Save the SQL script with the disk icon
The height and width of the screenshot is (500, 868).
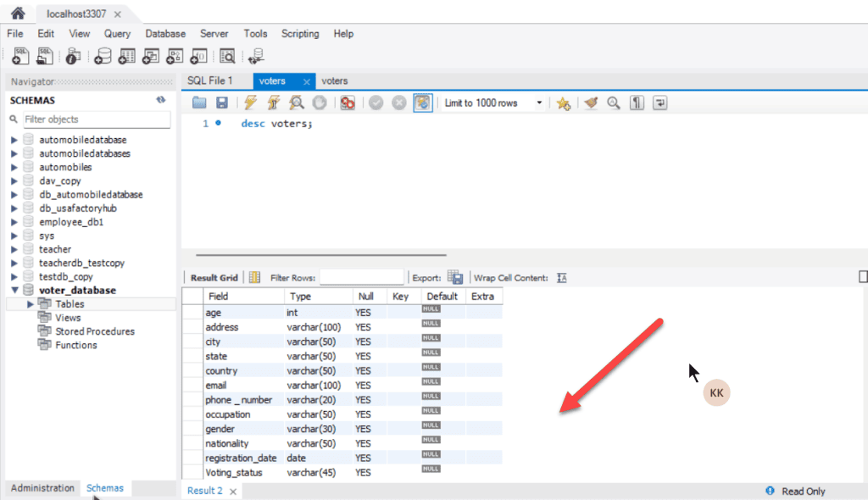tap(221, 102)
